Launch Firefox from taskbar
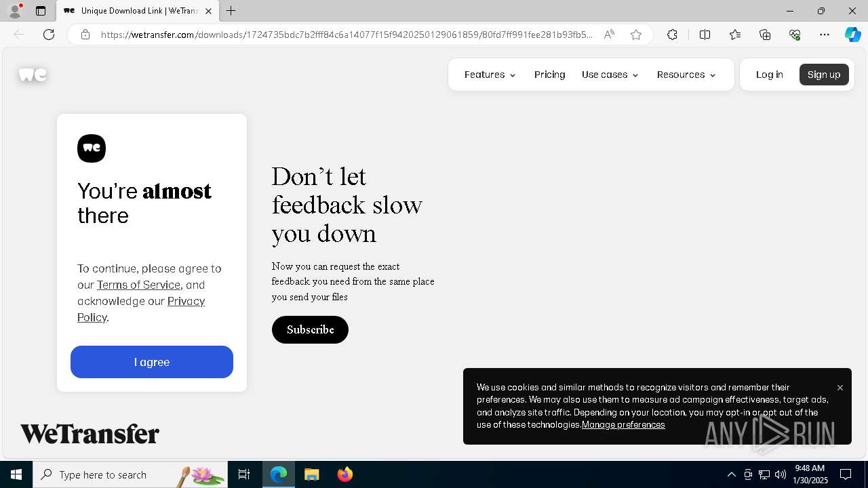868x488 pixels. [x=344, y=474]
